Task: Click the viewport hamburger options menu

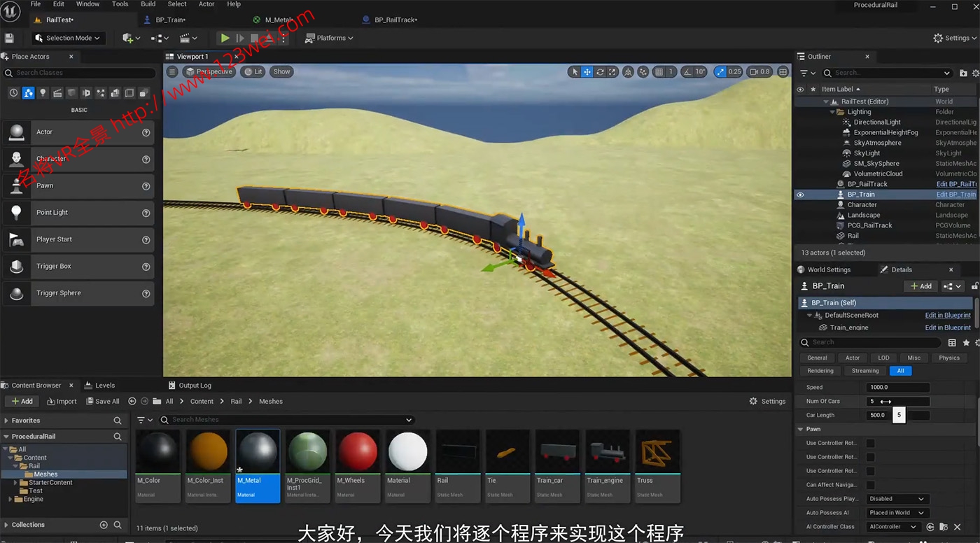Action: click(x=172, y=71)
